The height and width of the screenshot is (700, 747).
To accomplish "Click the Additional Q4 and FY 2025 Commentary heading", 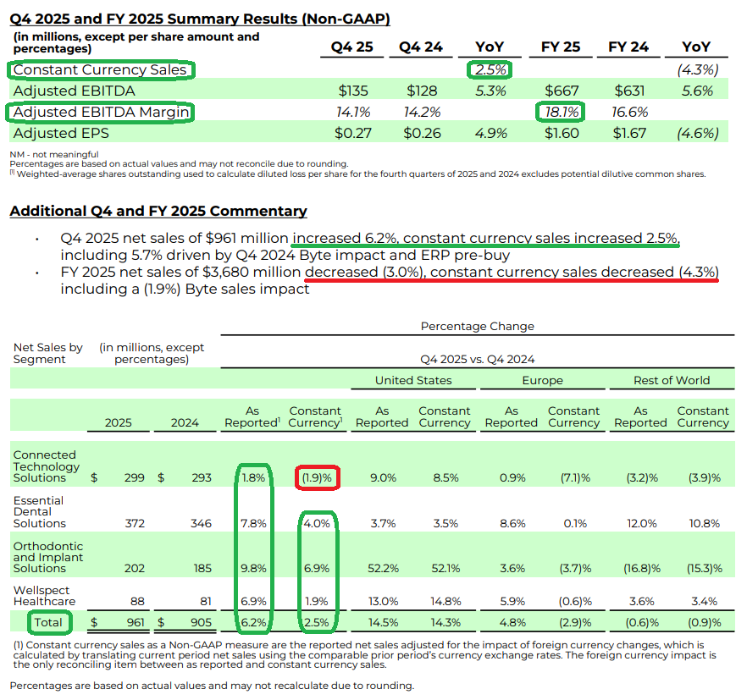I will (x=158, y=212).
